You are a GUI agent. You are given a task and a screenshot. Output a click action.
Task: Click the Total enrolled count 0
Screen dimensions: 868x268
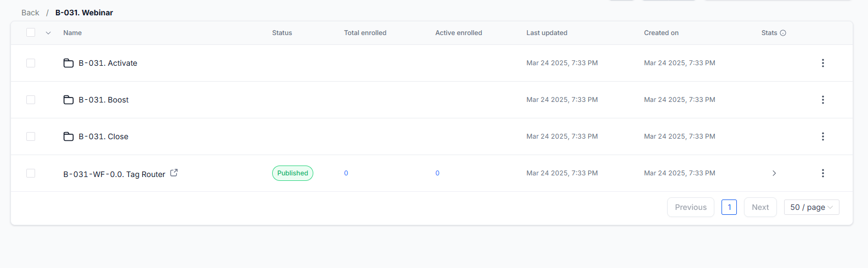tap(346, 173)
